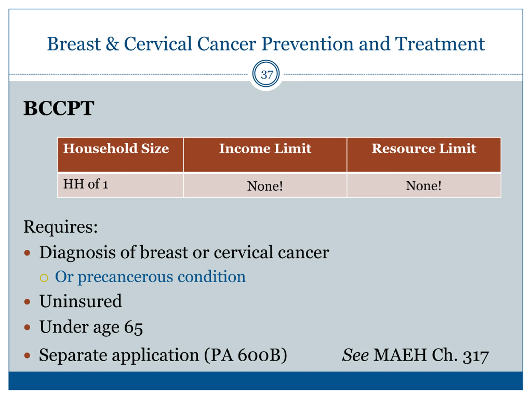Select the Diagnosis of breast or cervical cancer line

[184, 253]
